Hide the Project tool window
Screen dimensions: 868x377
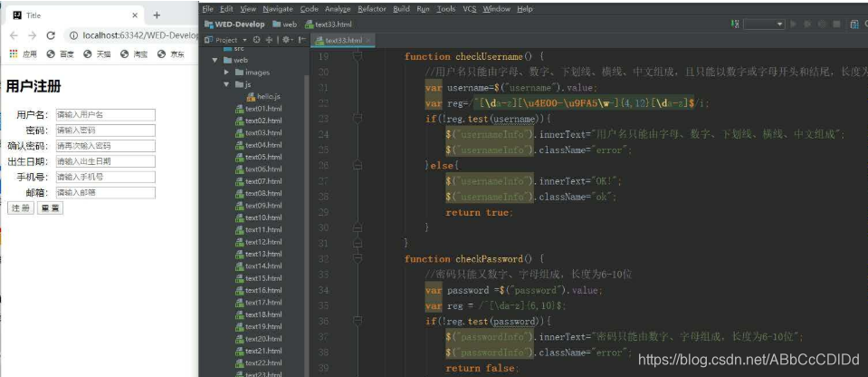302,40
